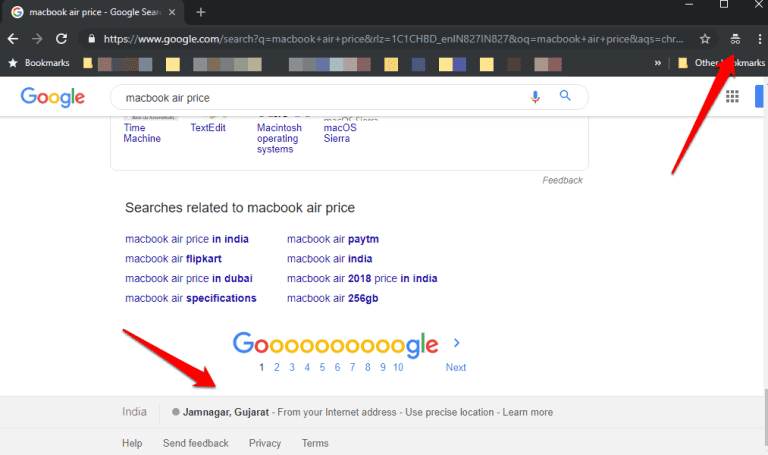Image resolution: width=768 pixels, height=455 pixels.
Task: Click the incognito icon in toolbar
Action: [735, 39]
